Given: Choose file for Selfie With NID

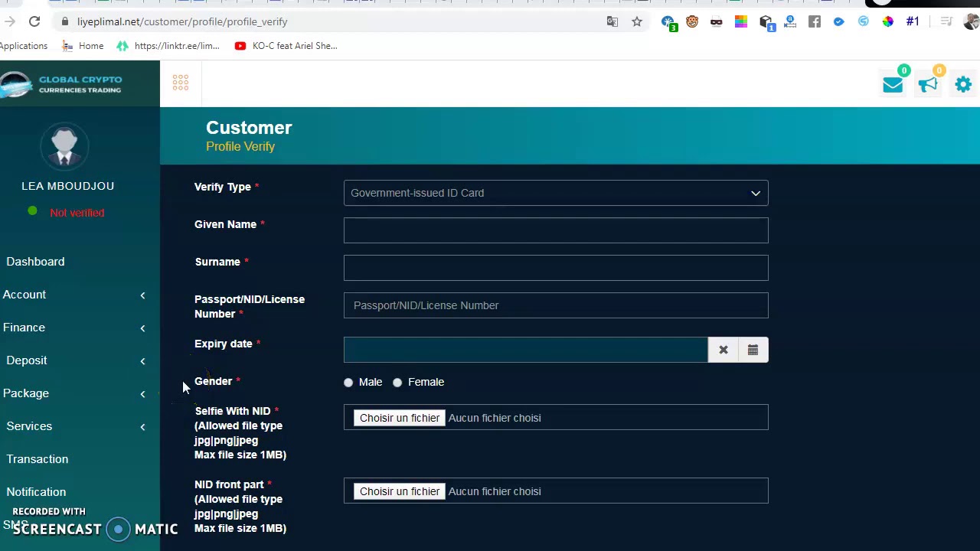Looking at the screenshot, I should point(400,418).
